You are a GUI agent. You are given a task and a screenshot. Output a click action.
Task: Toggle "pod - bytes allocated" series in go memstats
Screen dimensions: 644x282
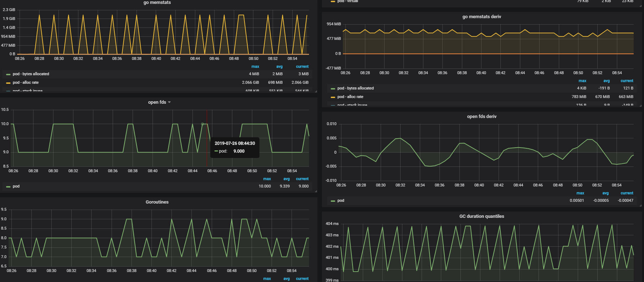tap(31, 74)
